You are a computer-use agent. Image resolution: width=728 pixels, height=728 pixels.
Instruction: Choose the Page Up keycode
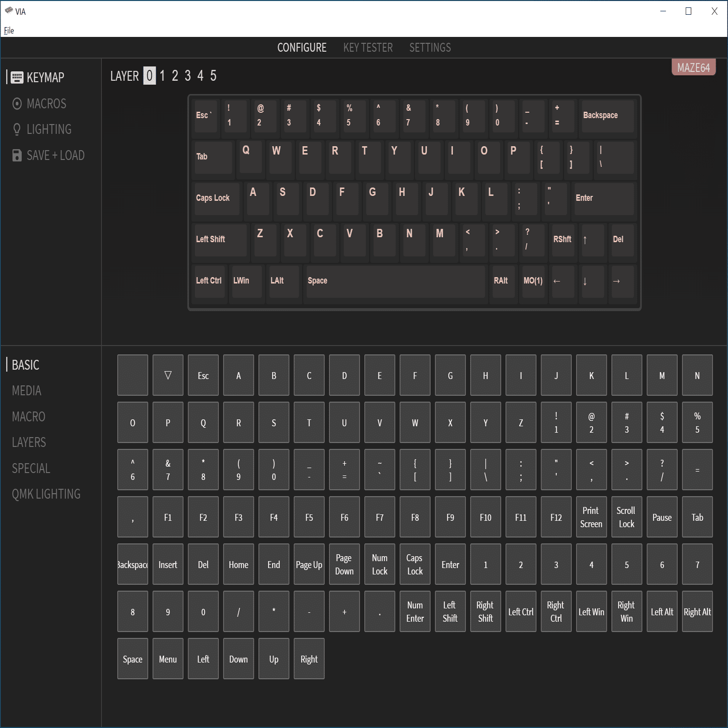[309, 564]
